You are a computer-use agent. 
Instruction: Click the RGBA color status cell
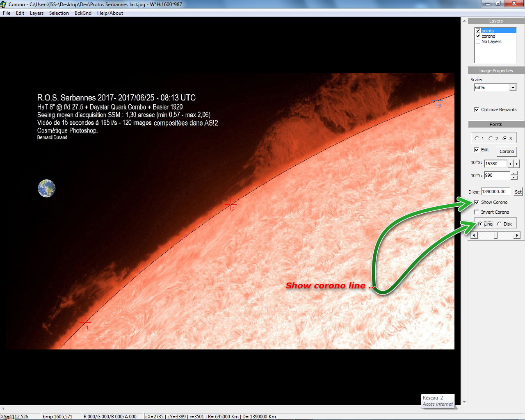tap(113, 416)
